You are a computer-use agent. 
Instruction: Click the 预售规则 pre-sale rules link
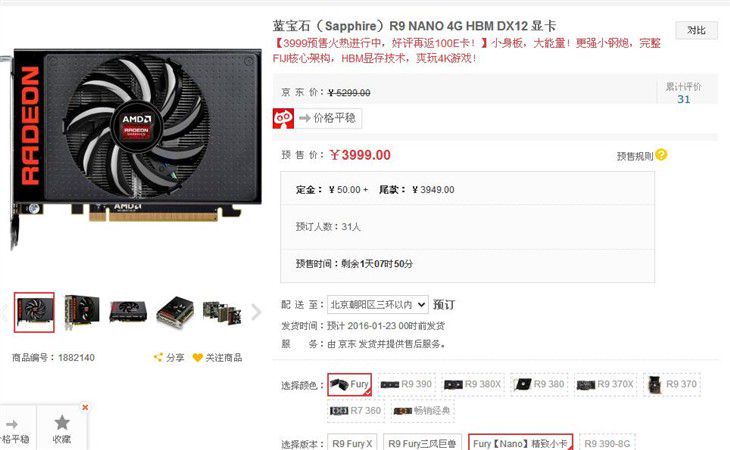(635, 156)
